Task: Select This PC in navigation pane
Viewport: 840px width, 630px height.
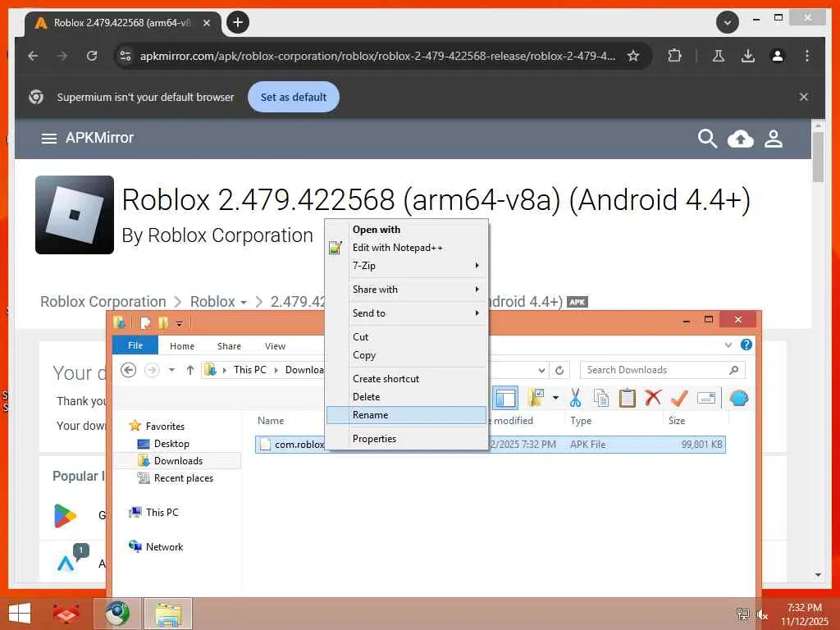Action: 162,512
